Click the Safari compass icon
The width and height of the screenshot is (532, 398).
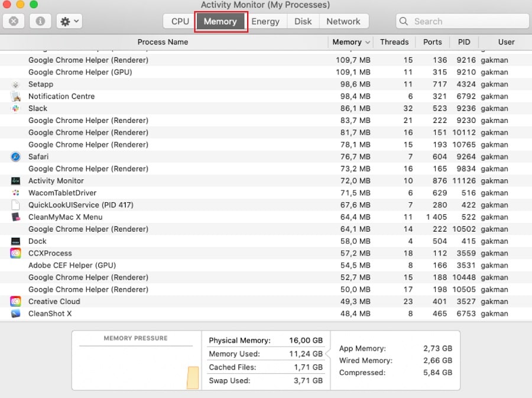tap(15, 157)
